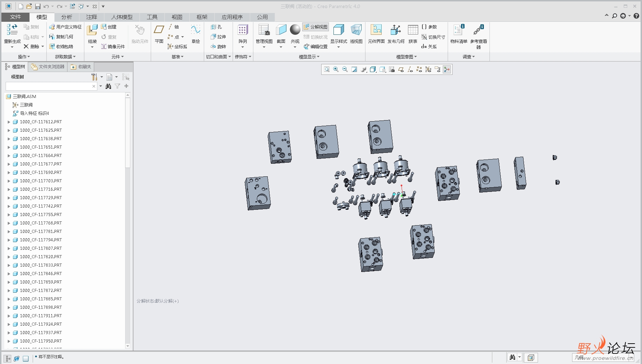The height and width of the screenshot is (364, 642).
Task: Open the 模型意图 group dropdown
Action: [x=406, y=57]
